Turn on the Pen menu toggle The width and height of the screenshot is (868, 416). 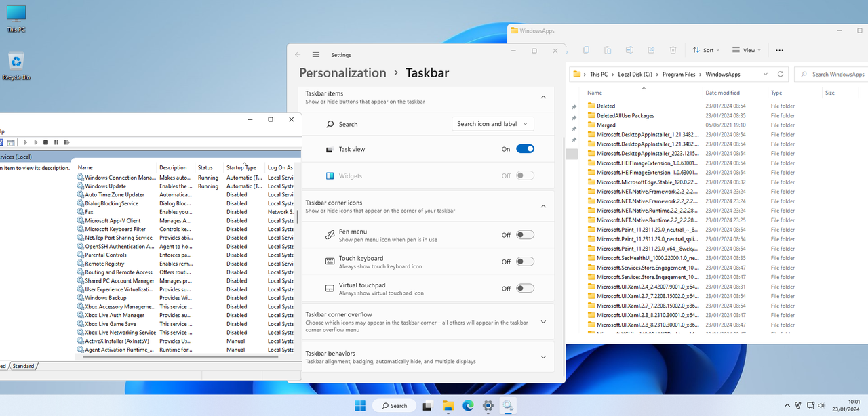(525, 235)
